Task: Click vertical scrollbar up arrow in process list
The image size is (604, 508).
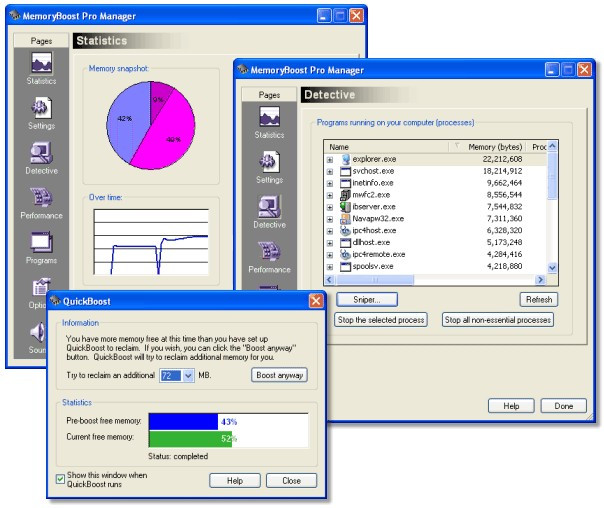Action: [552, 146]
